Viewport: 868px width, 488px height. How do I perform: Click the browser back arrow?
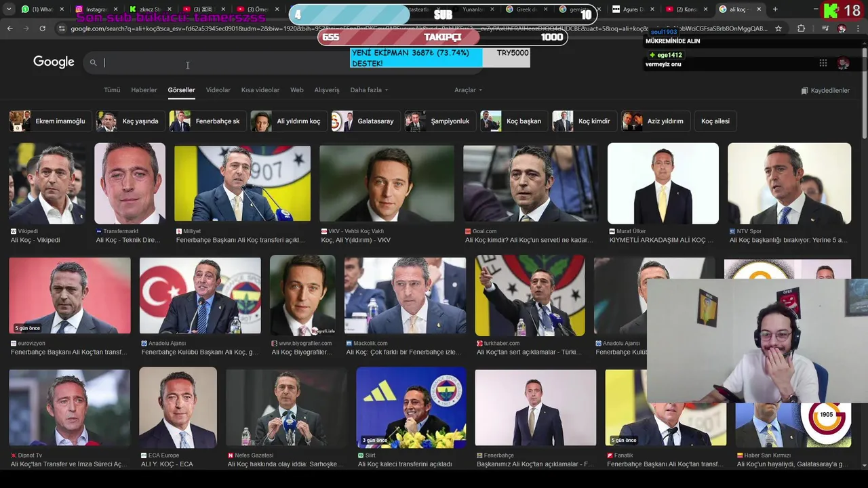[x=9, y=28]
